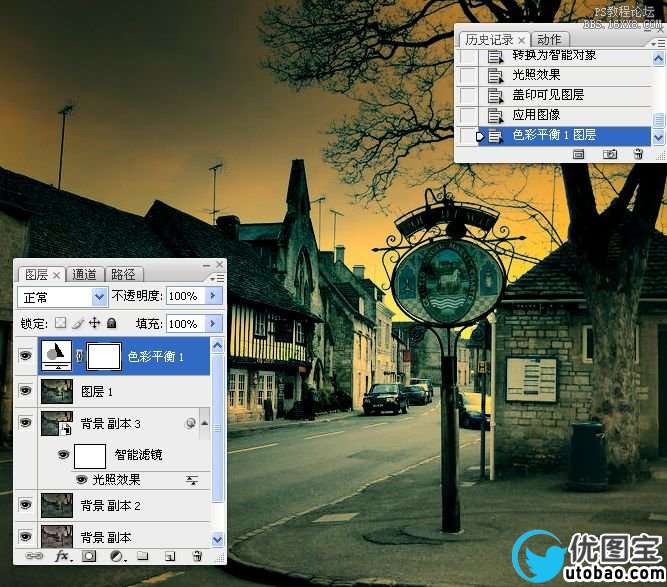The height and width of the screenshot is (587, 667).
Task: Add a layer mask using bottom icon
Action: click(x=89, y=555)
